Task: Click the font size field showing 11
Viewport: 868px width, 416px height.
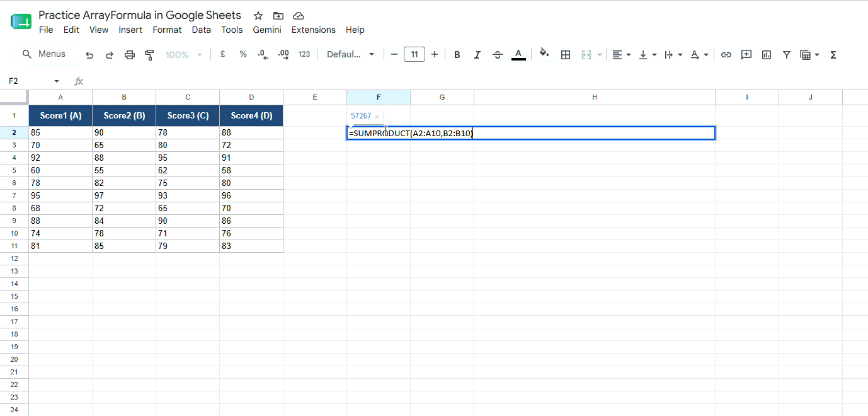Action: point(414,55)
